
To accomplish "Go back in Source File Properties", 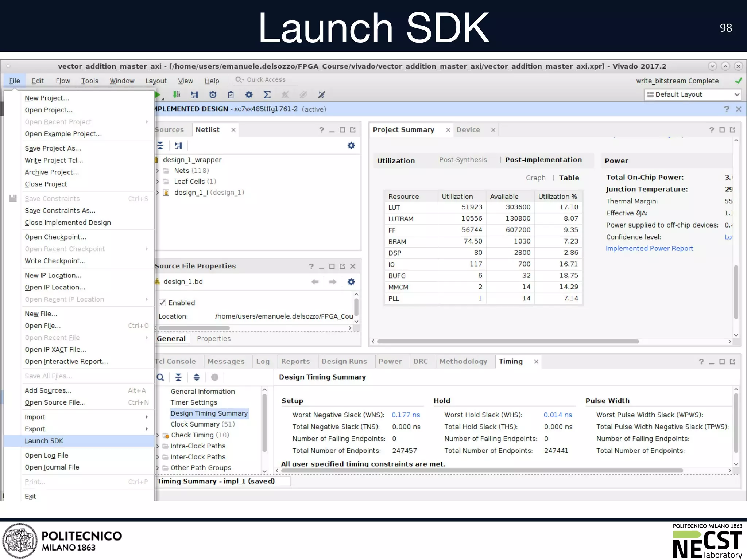I will 315,282.
